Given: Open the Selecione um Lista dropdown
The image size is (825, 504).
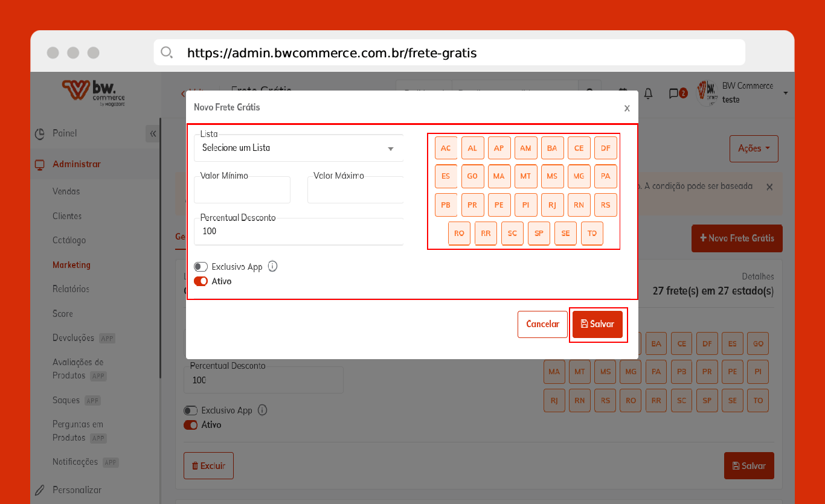Looking at the screenshot, I should 298,148.
